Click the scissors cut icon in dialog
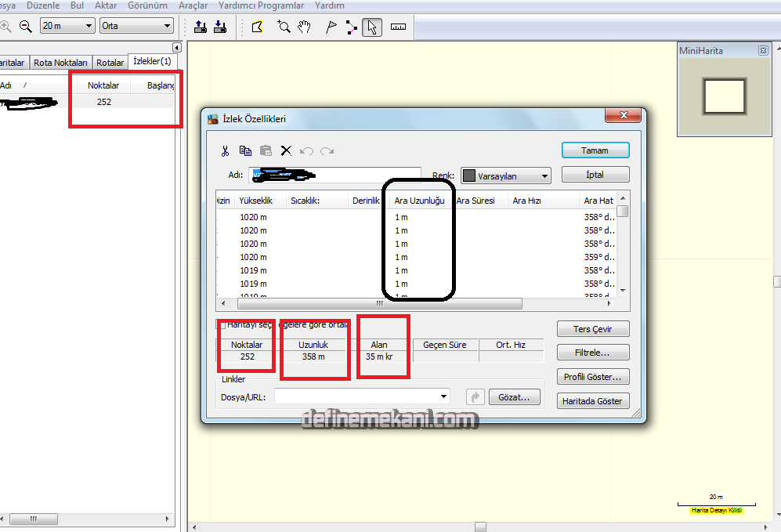The height and width of the screenshot is (532, 781). coord(225,151)
